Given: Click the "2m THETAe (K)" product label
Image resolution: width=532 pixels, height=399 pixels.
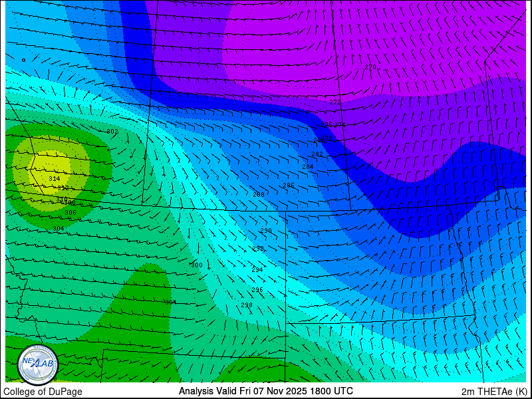Looking at the screenshot, I should 494,392.
